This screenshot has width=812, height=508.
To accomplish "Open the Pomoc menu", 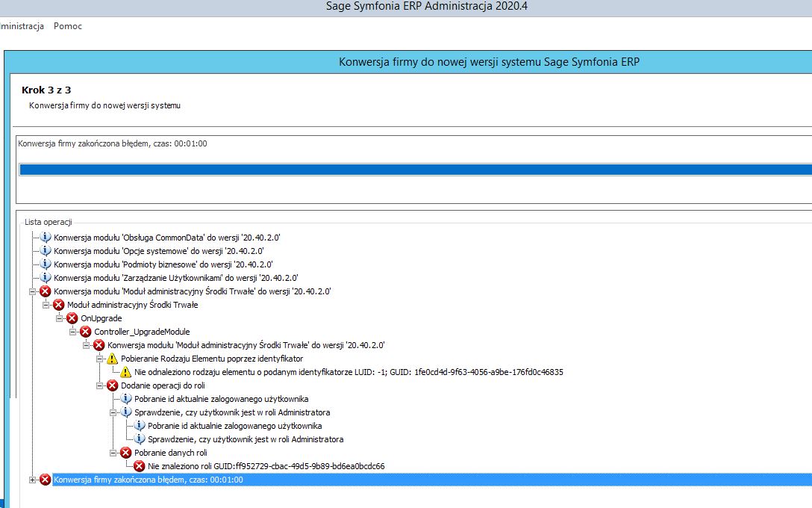I will [68, 26].
